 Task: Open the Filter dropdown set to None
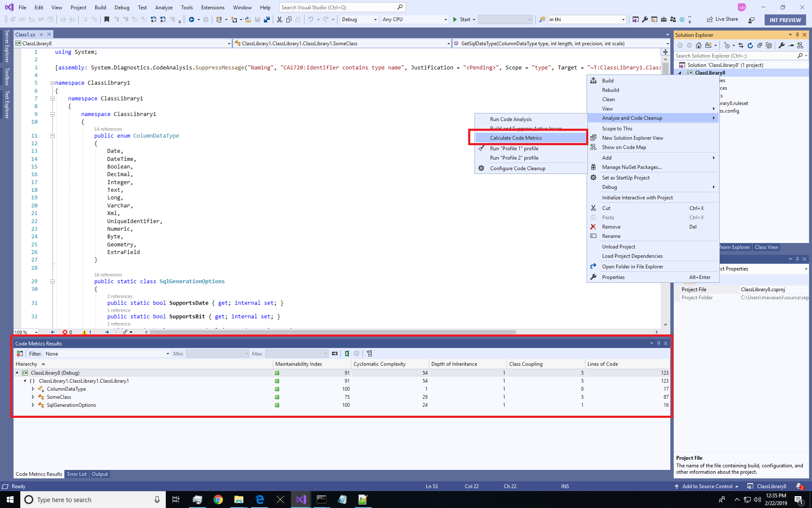tap(168, 354)
